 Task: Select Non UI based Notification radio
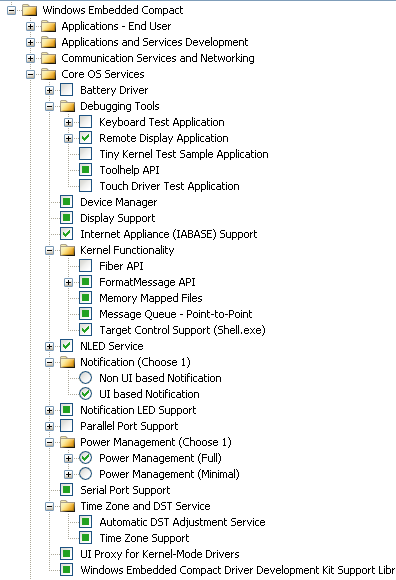[85, 378]
